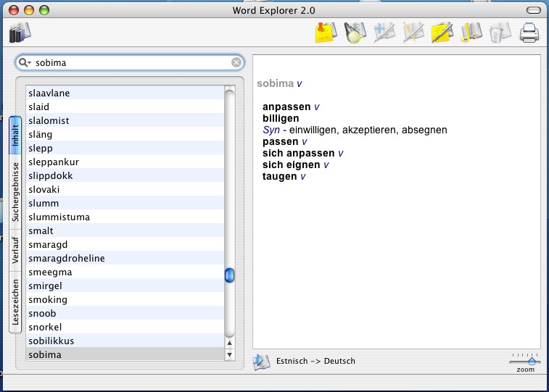549x392 pixels.
Task: Click the scroll down arrow
Action: (x=229, y=355)
